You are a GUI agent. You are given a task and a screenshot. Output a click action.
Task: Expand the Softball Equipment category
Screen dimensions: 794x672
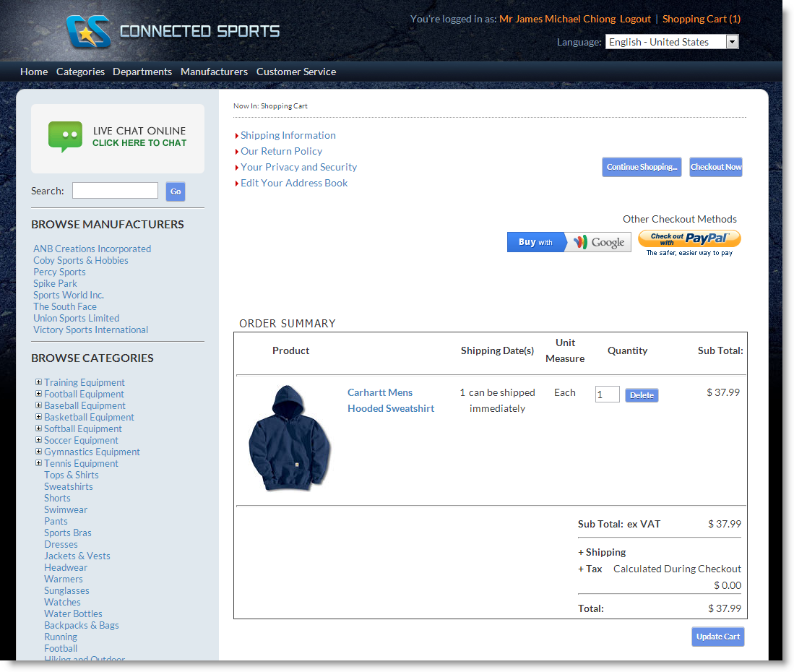[38, 428]
